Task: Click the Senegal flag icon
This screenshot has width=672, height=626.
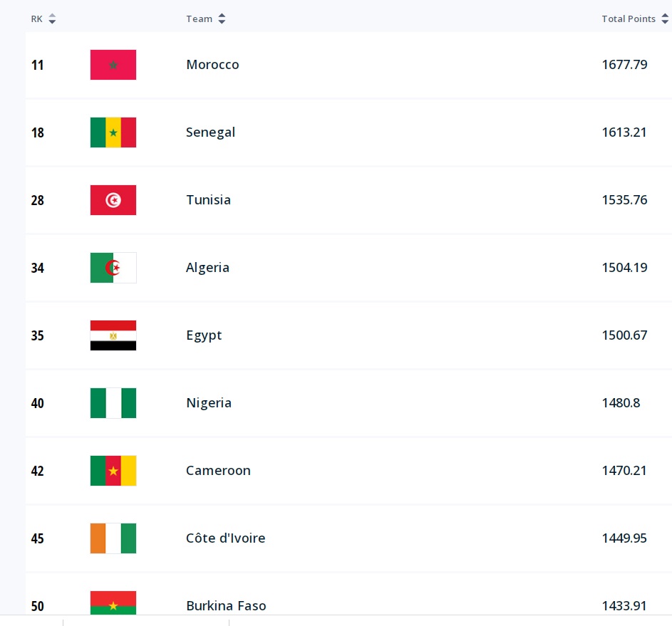Action: tap(113, 132)
